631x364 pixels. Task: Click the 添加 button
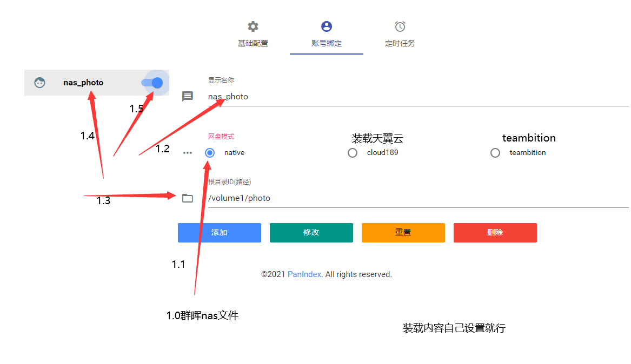[x=219, y=232]
